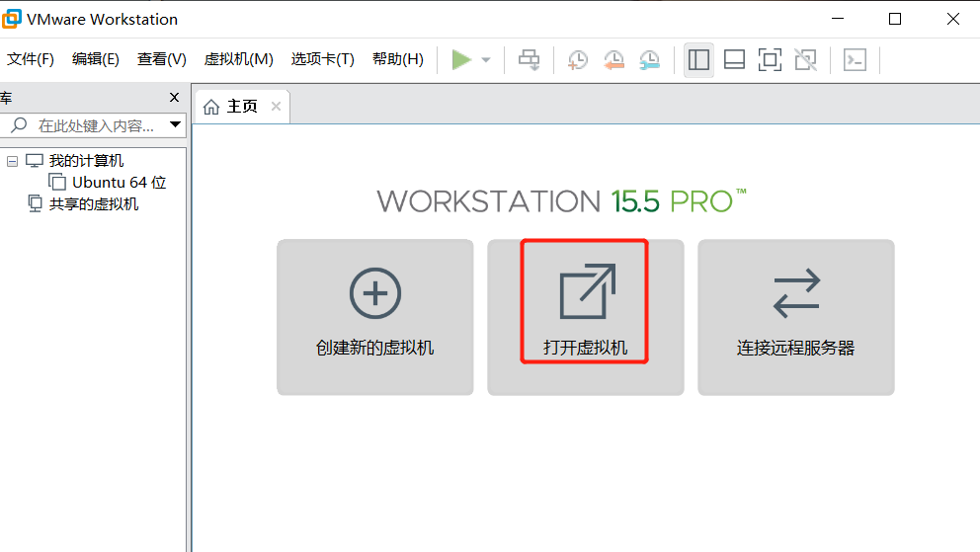This screenshot has width=980, height=552.
Task: Close the library panel
Action: pos(175,98)
